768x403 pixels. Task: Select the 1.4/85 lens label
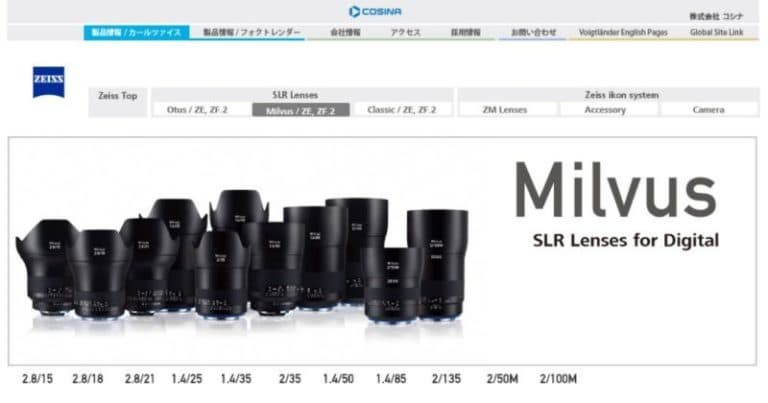pos(391,379)
